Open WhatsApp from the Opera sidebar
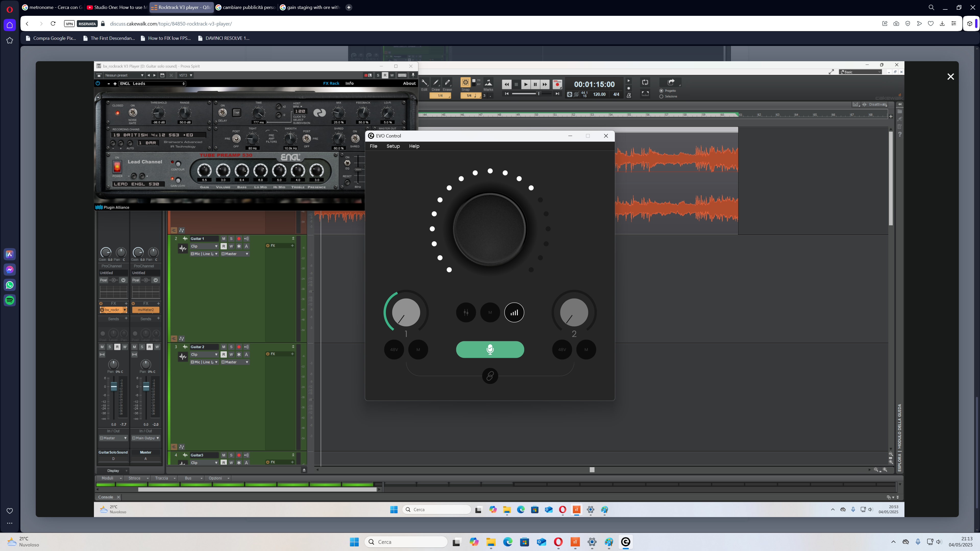980x551 pixels. (10, 285)
